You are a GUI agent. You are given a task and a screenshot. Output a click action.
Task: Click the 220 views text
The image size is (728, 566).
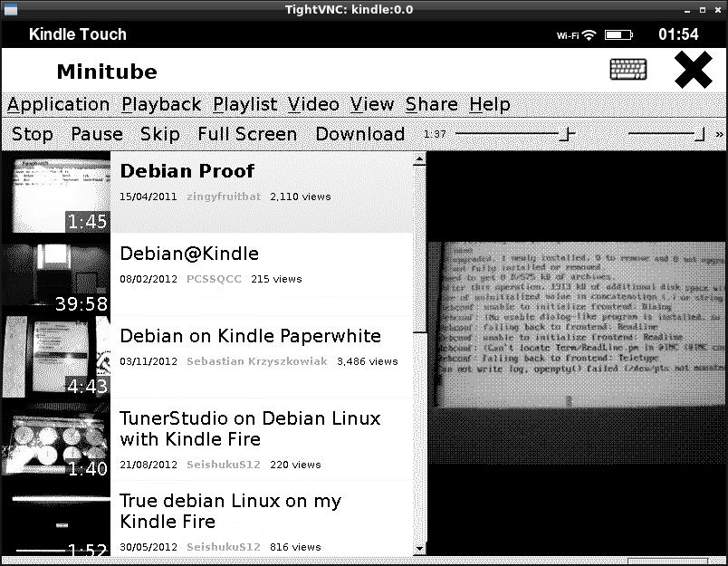tap(295, 465)
